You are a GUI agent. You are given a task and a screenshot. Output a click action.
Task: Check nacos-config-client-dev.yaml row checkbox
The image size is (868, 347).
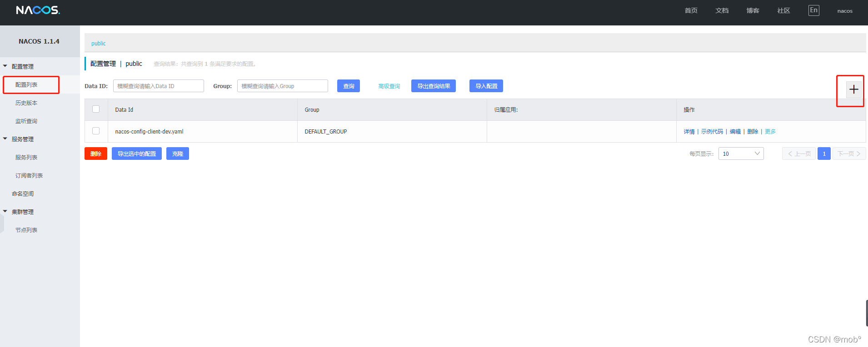coord(96,131)
